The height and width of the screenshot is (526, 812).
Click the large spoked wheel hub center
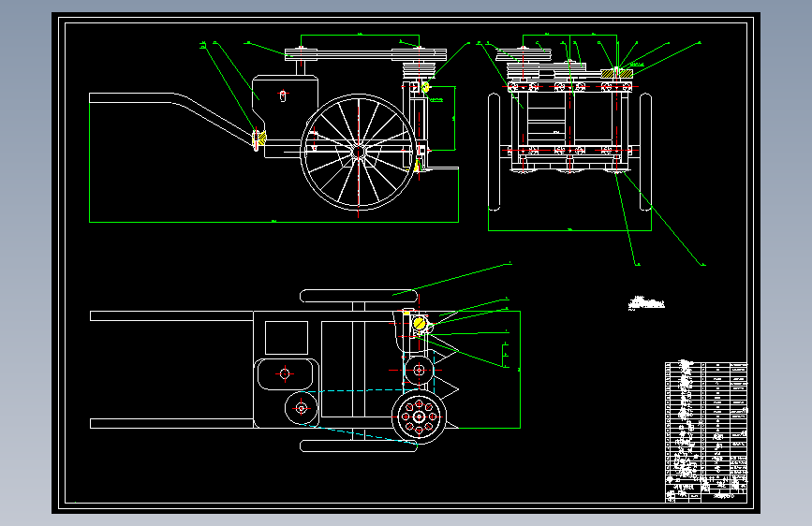[359, 153]
